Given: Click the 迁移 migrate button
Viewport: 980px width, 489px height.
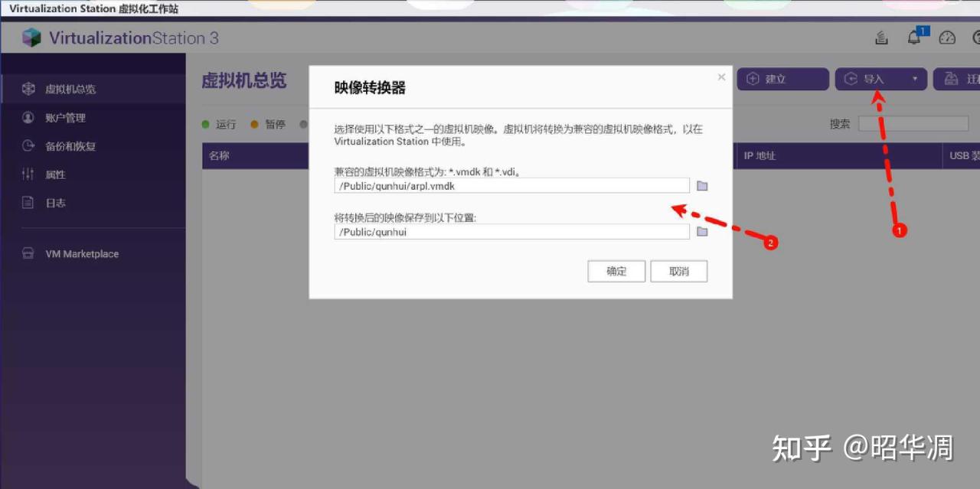Looking at the screenshot, I should (x=957, y=79).
